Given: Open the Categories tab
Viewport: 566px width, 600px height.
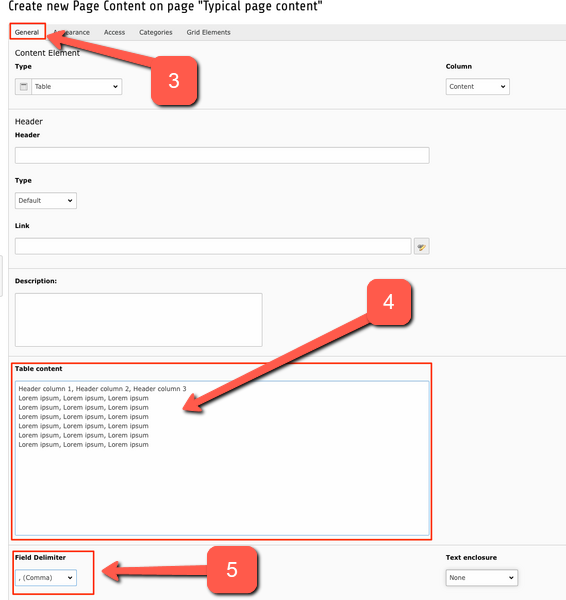Looking at the screenshot, I should click(x=155, y=32).
